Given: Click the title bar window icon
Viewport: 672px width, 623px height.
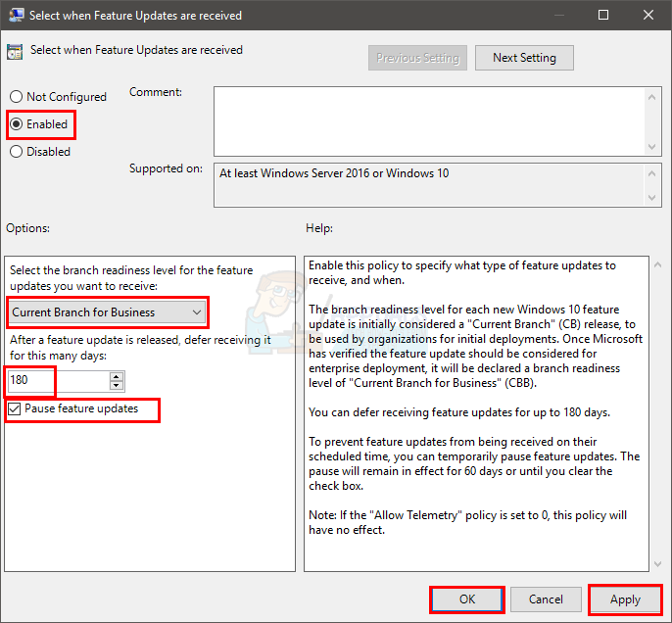Looking at the screenshot, I should [17, 15].
